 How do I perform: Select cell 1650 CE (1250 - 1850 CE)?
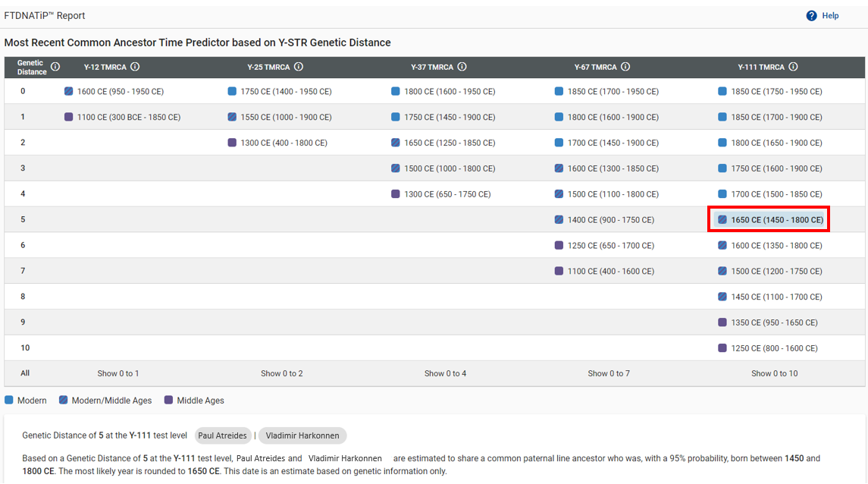tap(443, 143)
